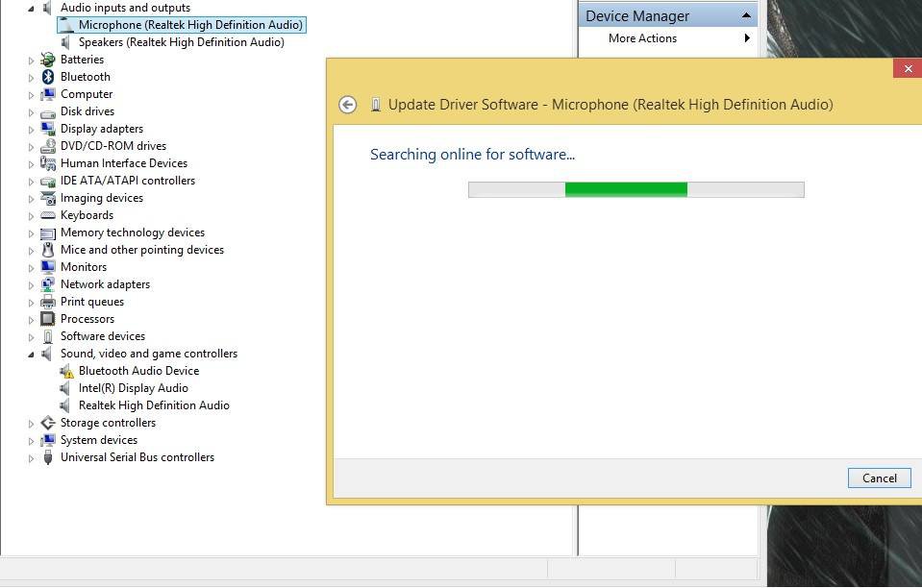Select the Software devices category label
The image size is (922, 588).
(103, 336)
